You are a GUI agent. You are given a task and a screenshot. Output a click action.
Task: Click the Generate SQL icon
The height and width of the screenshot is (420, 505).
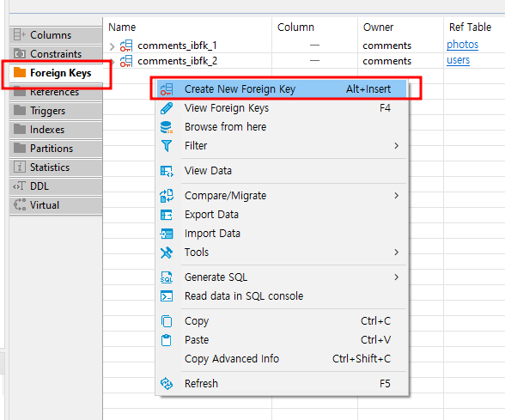click(x=167, y=277)
